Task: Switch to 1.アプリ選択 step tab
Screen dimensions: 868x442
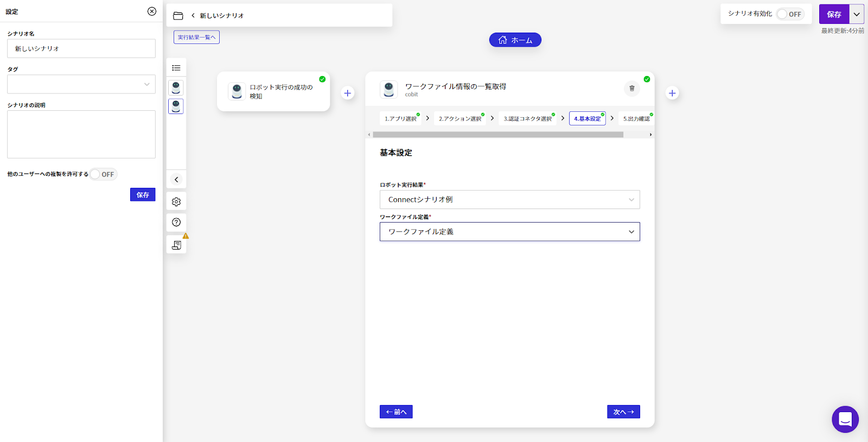Action: coord(400,118)
